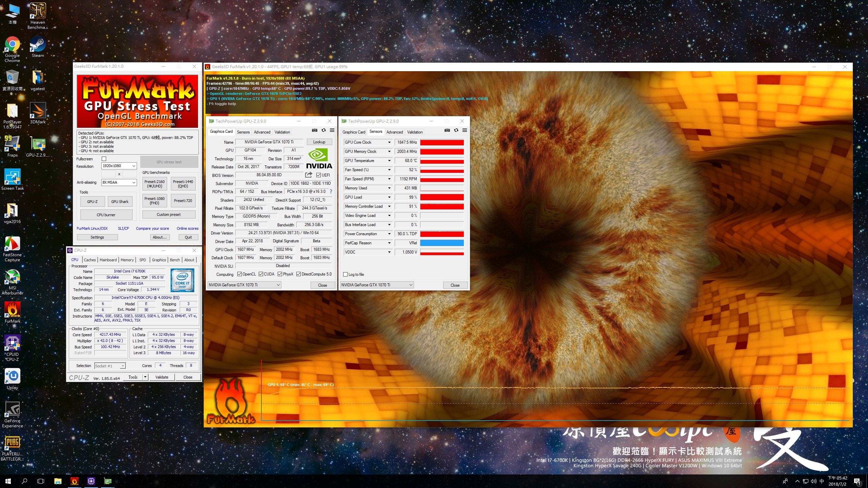Open the vga2016 desktop folder
The height and width of the screenshot is (488, 868).
(12, 213)
